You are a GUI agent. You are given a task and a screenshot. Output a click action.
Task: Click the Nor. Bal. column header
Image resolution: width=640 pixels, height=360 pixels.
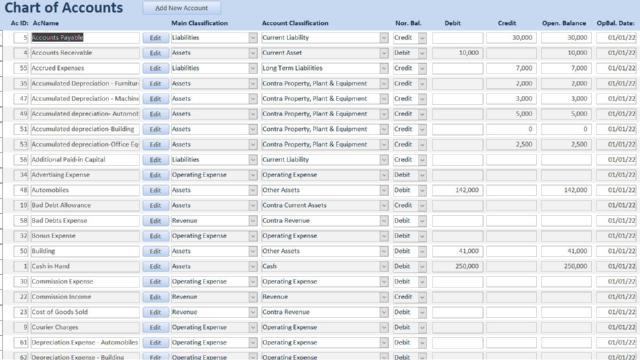[x=408, y=23]
